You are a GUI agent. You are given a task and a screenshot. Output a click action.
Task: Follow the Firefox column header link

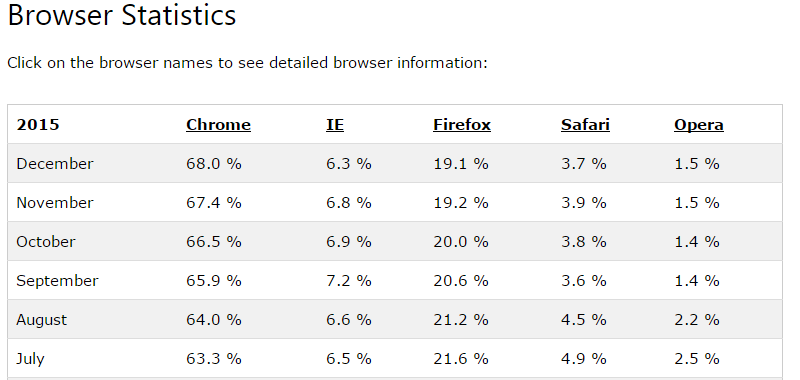[x=462, y=125]
